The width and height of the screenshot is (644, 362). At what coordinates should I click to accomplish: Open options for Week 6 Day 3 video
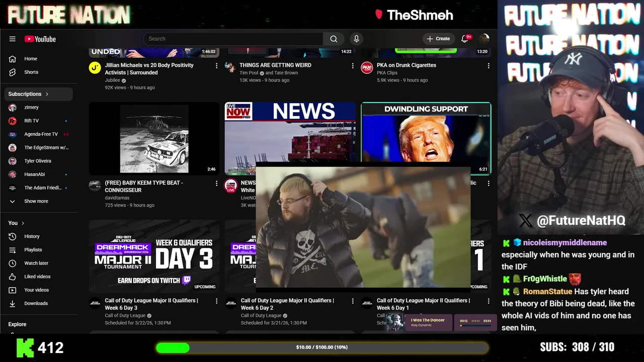(x=217, y=301)
